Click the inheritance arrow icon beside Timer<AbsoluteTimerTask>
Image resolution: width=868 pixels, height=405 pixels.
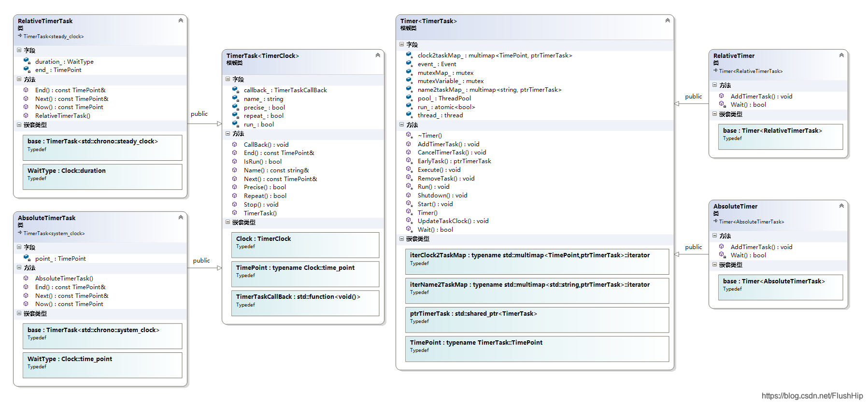click(715, 221)
